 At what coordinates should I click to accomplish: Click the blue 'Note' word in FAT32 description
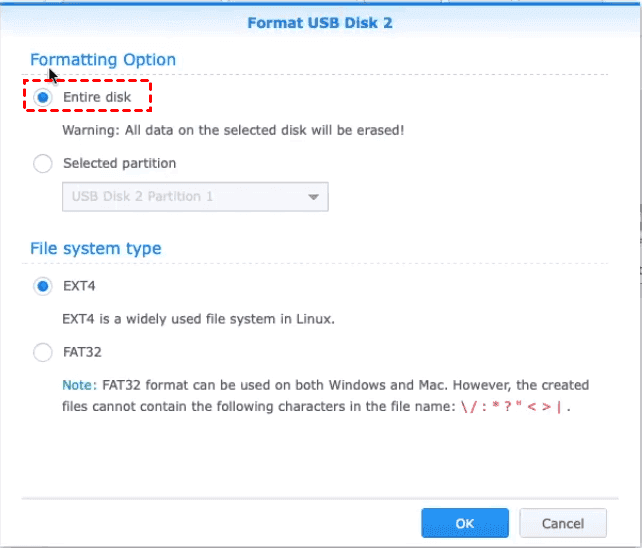point(77,385)
